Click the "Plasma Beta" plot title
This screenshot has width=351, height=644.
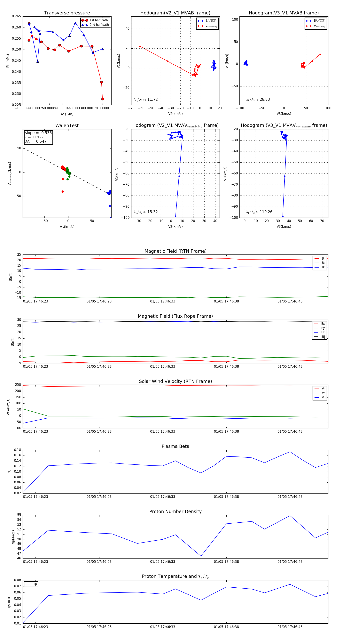pyautogui.click(x=175, y=446)
